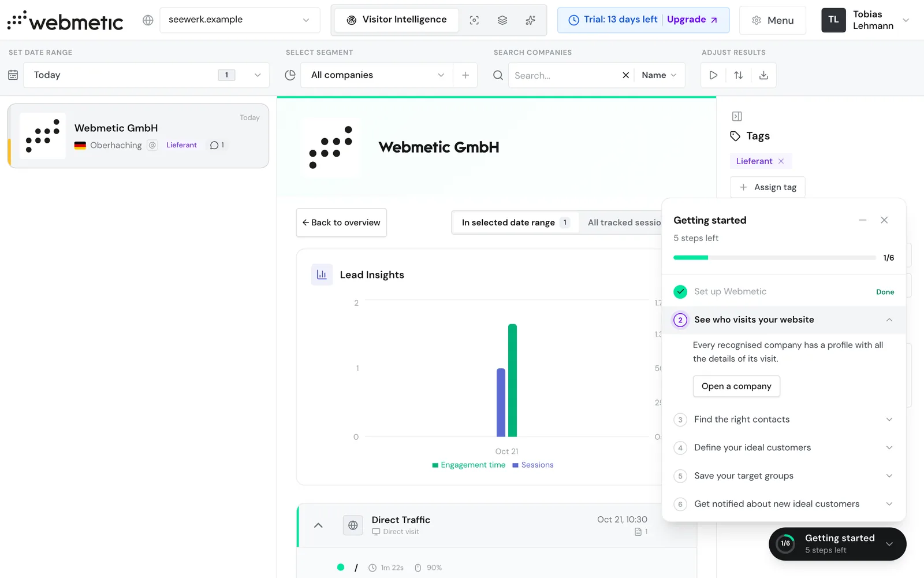Open the Today date range dropdown

coord(146,75)
